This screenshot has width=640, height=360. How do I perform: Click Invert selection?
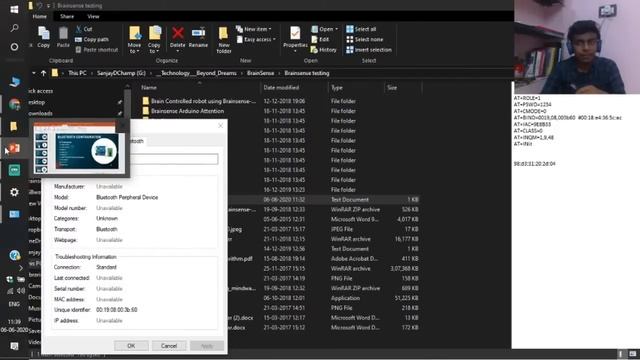pos(369,50)
